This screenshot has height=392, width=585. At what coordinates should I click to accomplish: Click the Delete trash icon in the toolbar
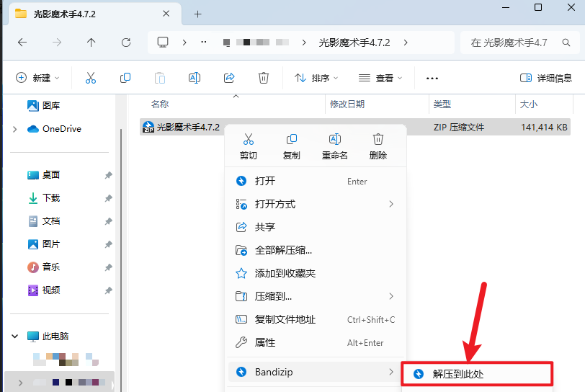(x=264, y=78)
